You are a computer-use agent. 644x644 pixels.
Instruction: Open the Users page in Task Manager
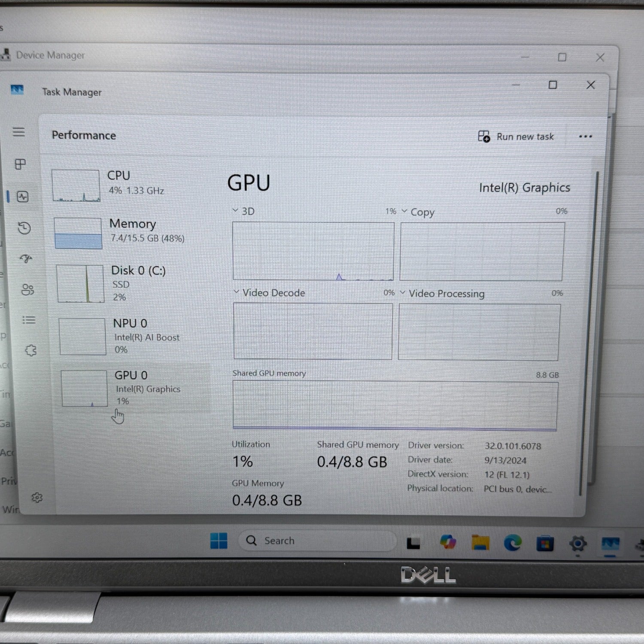[x=27, y=290]
